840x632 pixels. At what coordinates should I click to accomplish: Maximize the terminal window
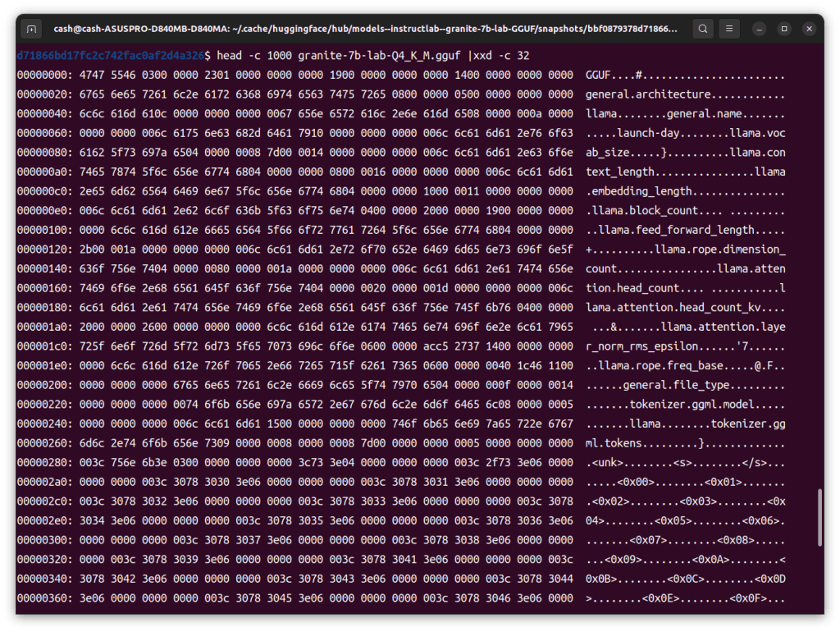[784, 29]
